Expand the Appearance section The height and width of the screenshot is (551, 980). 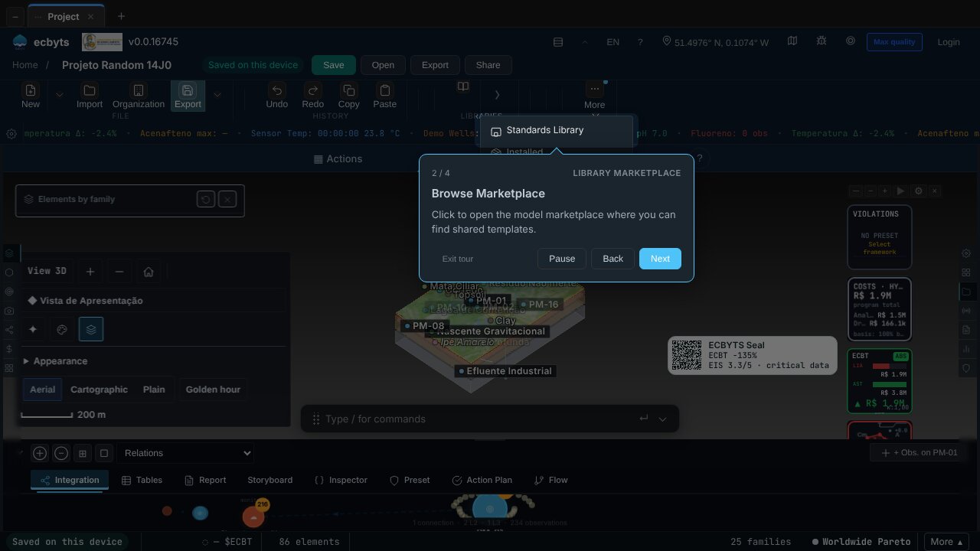55,361
